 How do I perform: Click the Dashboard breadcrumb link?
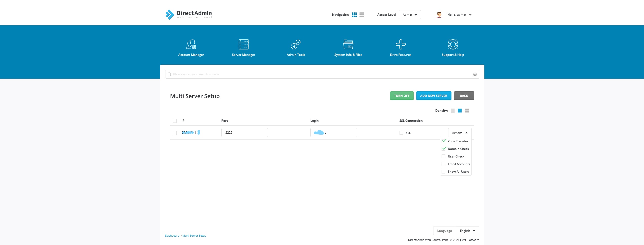click(172, 236)
